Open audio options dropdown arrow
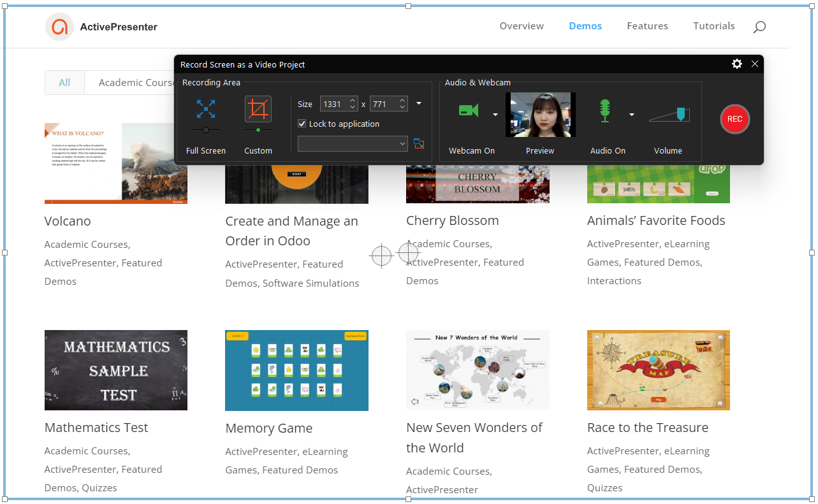The width and height of the screenshot is (818, 504). pos(632,115)
